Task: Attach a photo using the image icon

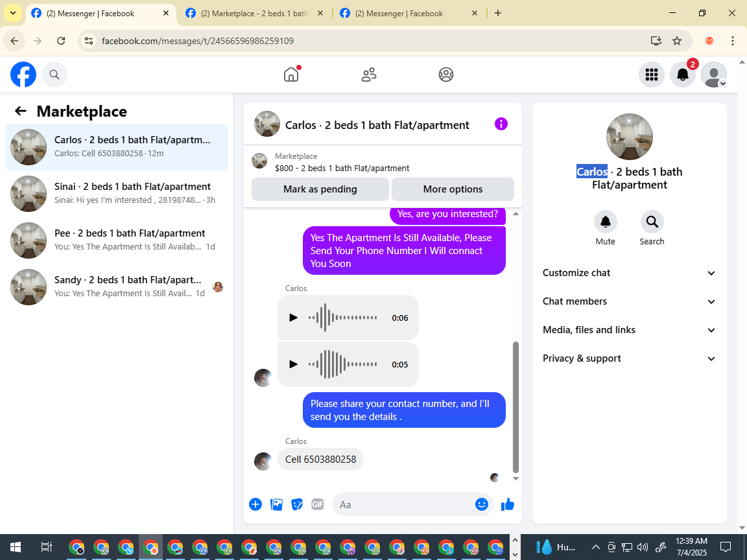Action: click(276, 504)
